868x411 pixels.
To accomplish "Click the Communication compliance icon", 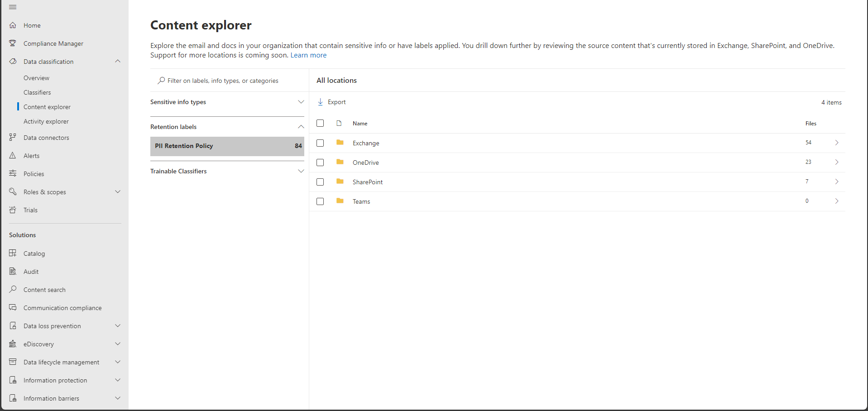I will 13,308.
